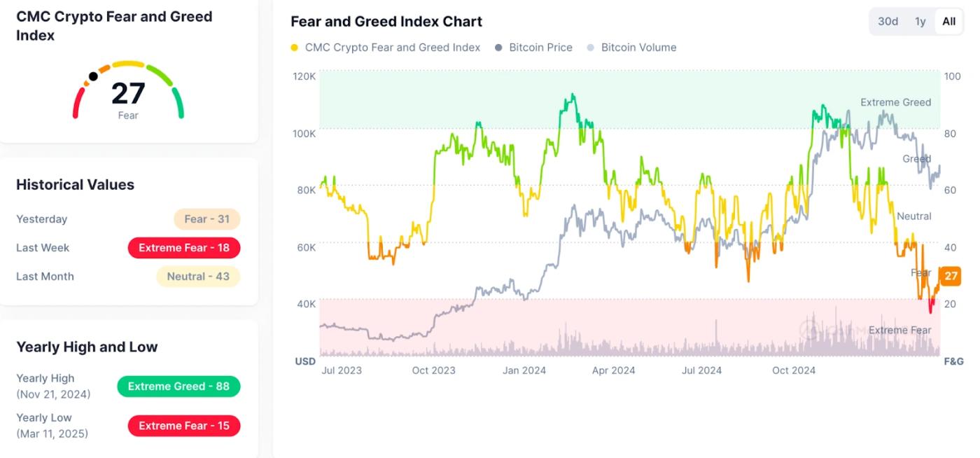Click last week's Extreme Fear - 18 badge
Screen dimensions: 980x458
point(183,247)
